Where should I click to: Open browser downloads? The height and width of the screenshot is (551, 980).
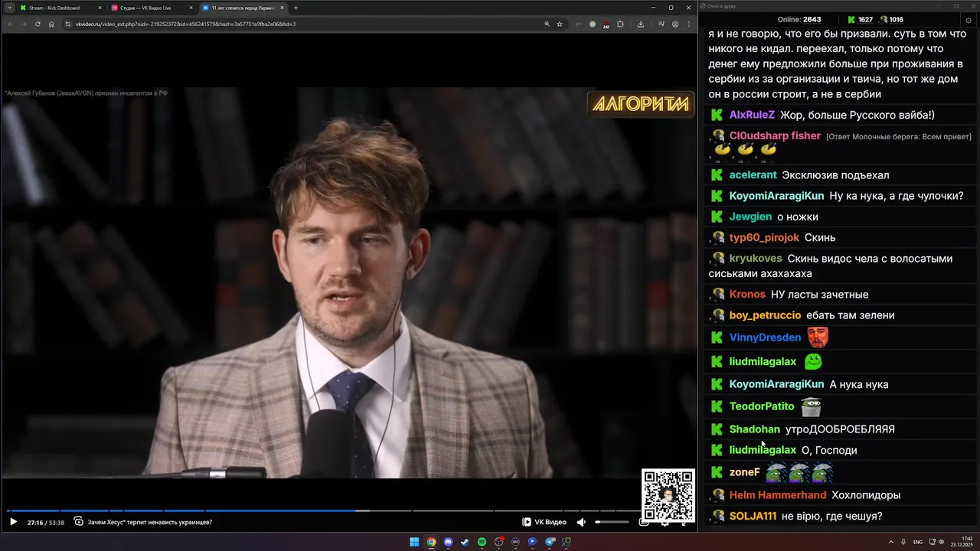coord(641,24)
